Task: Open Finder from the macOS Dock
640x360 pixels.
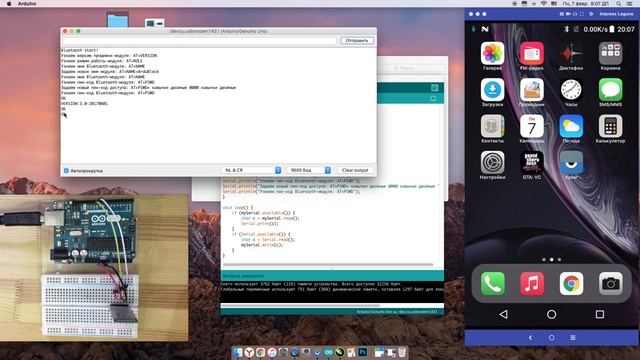Action: [x=238, y=352]
